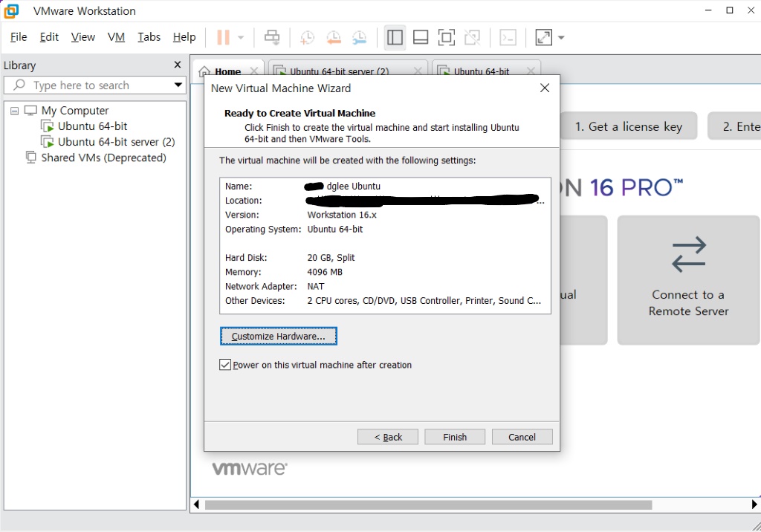Close the Ubuntu 64-bit server (2) tab
Viewport: 761px width, 532px height.
coord(418,71)
